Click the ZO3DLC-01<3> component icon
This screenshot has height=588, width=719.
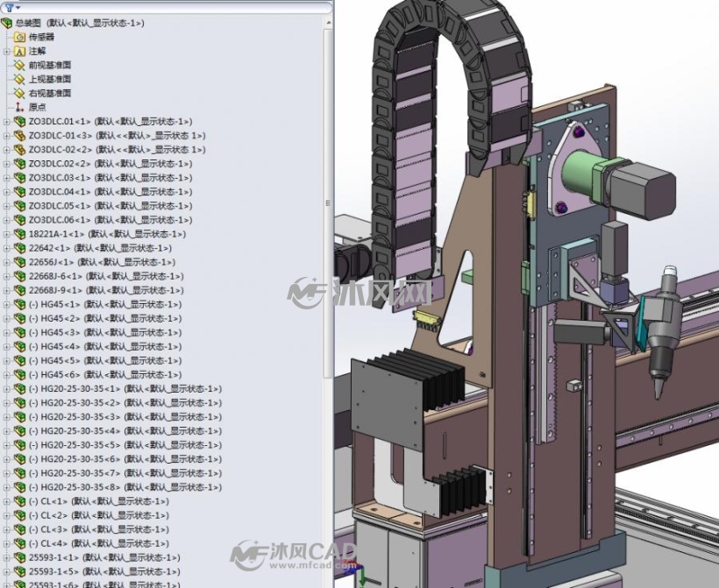tap(19, 136)
